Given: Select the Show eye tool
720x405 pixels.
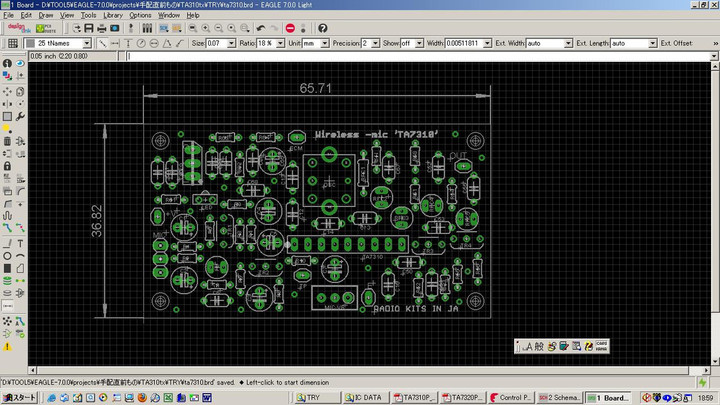Looking at the screenshot, I should pyautogui.click(x=21, y=63).
